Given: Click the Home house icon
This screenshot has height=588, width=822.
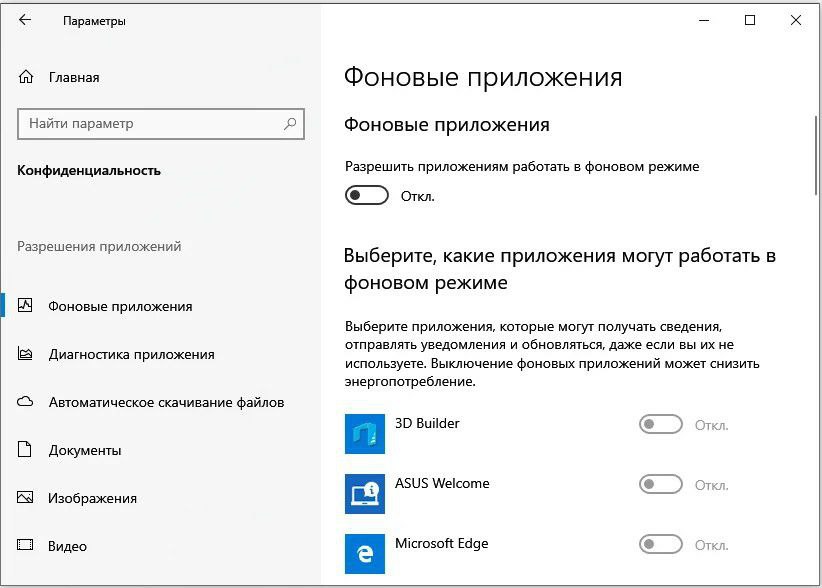Looking at the screenshot, I should coord(26,77).
